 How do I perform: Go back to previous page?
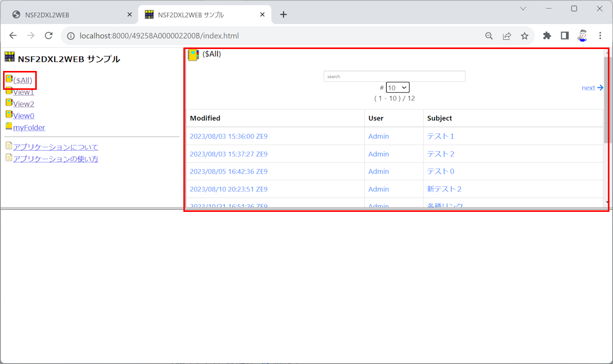click(13, 36)
